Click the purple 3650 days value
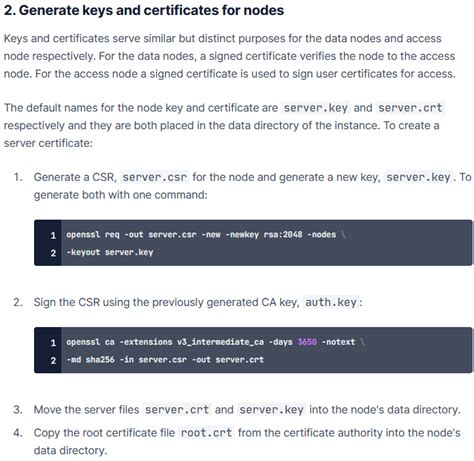This screenshot has height=461, width=474. pos(307,342)
